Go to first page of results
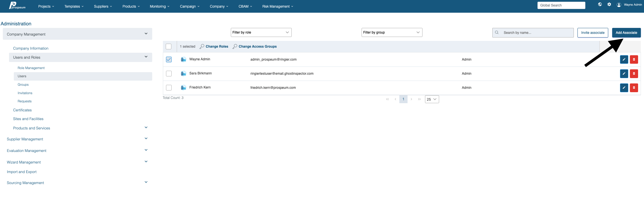 pyautogui.click(x=388, y=99)
